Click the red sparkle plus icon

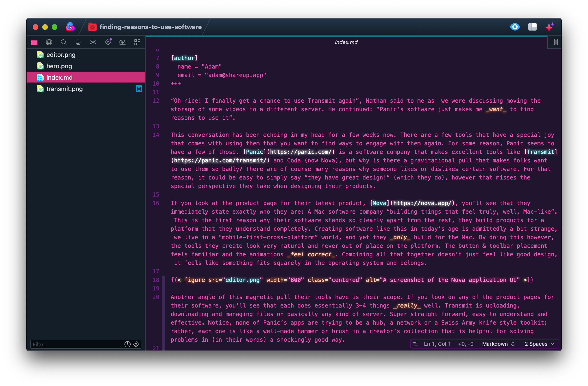coord(550,27)
